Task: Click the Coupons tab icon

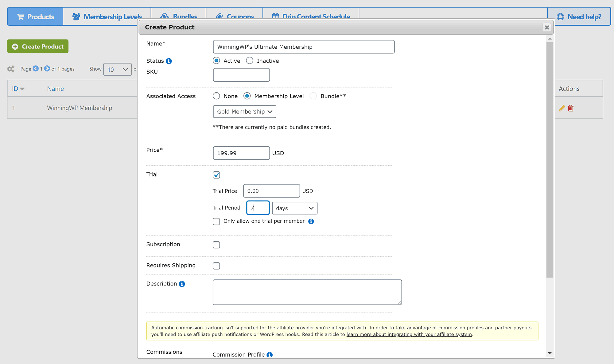Action: 218,16
